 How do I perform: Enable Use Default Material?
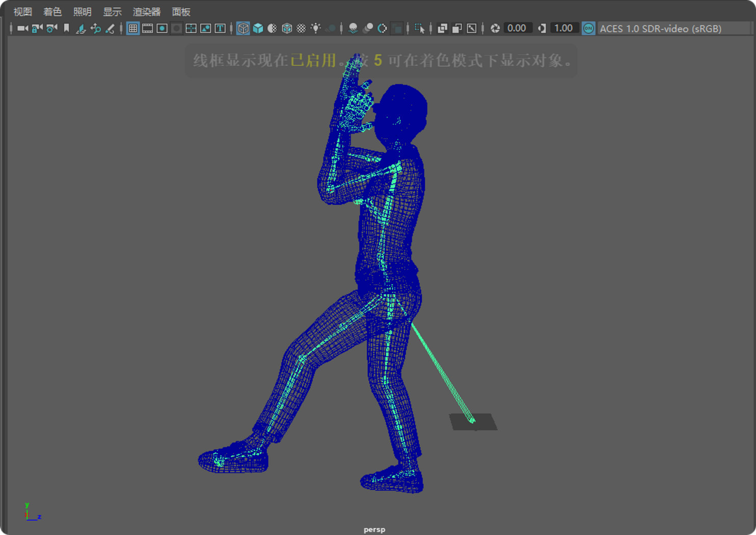(273, 29)
